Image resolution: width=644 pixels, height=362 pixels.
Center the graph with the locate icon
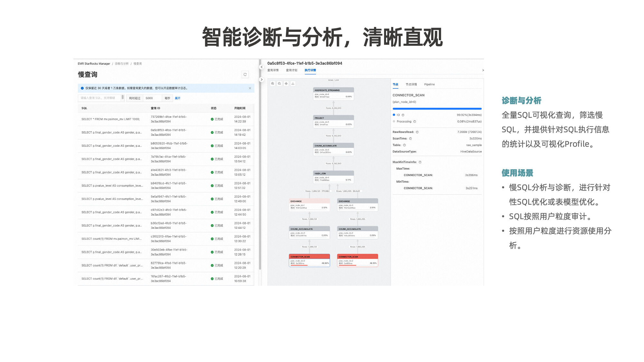(x=286, y=84)
